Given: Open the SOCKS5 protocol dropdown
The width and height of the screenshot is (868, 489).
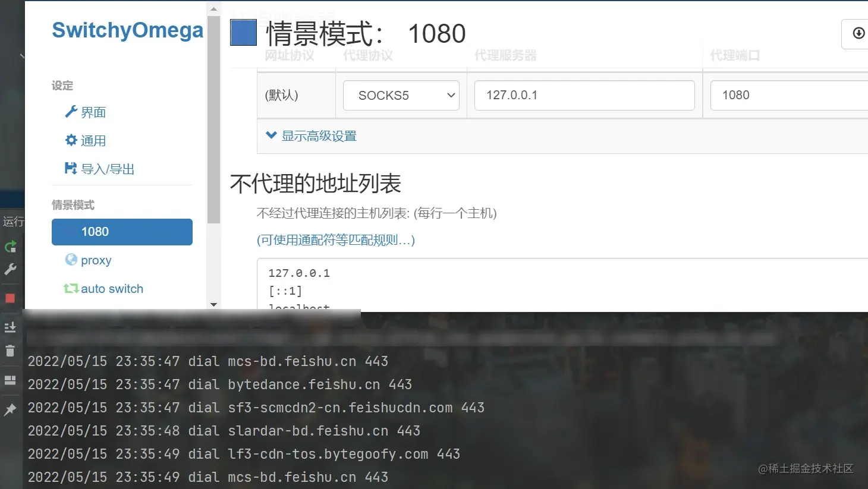Looking at the screenshot, I should pyautogui.click(x=401, y=95).
